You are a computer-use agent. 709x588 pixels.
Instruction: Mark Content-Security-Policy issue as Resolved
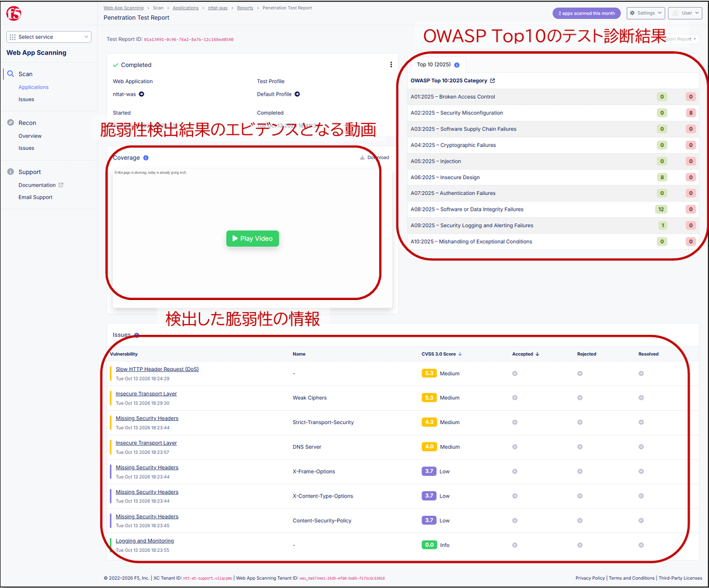point(641,520)
